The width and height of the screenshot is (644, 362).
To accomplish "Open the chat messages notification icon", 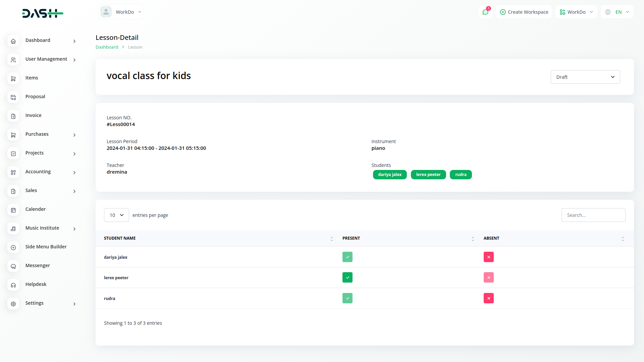I will click(485, 12).
